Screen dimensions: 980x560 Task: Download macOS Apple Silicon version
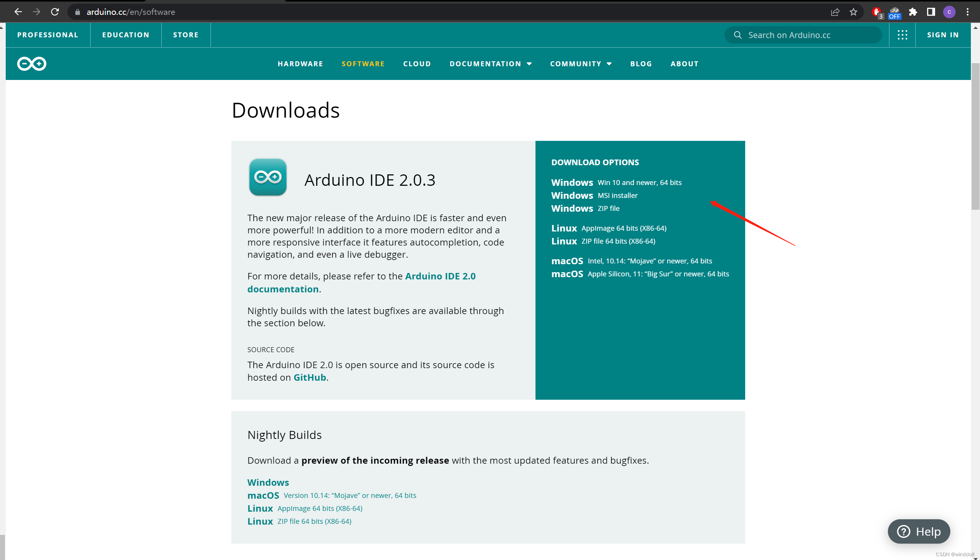click(640, 274)
